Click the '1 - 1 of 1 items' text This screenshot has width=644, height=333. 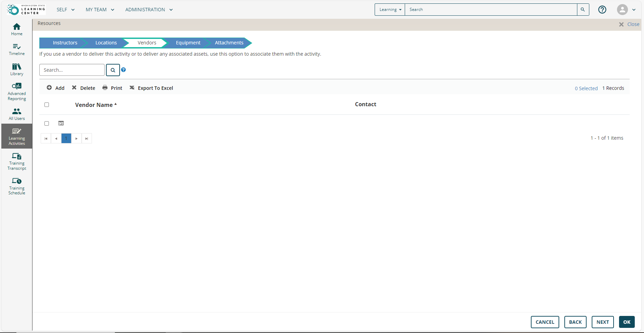pos(607,138)
